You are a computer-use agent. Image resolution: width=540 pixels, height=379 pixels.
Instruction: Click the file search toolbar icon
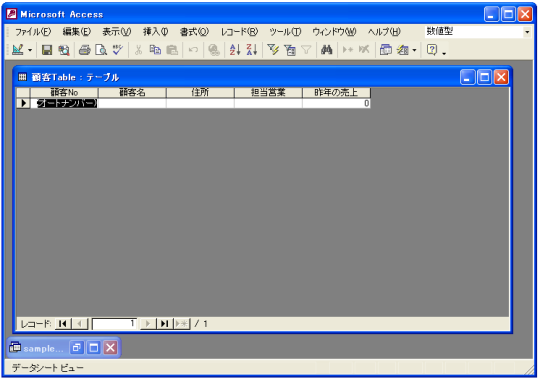point(64,50)
